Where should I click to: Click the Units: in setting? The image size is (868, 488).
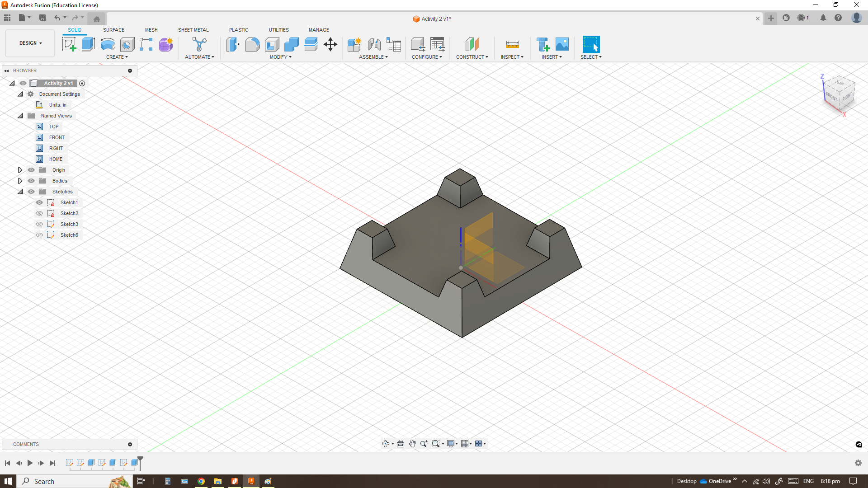[58, 105]
